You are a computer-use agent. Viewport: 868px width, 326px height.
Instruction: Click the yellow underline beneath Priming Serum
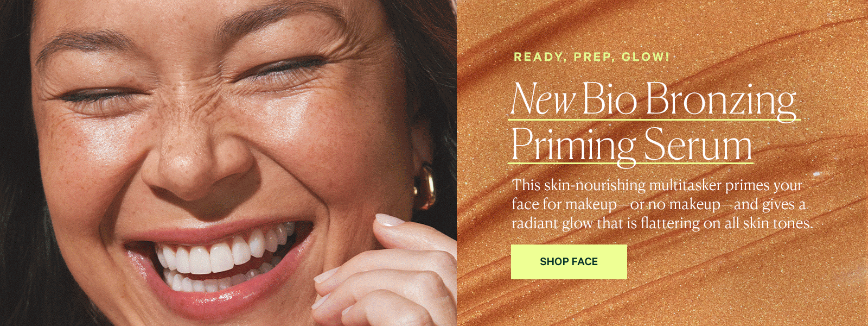click(631, 162)
